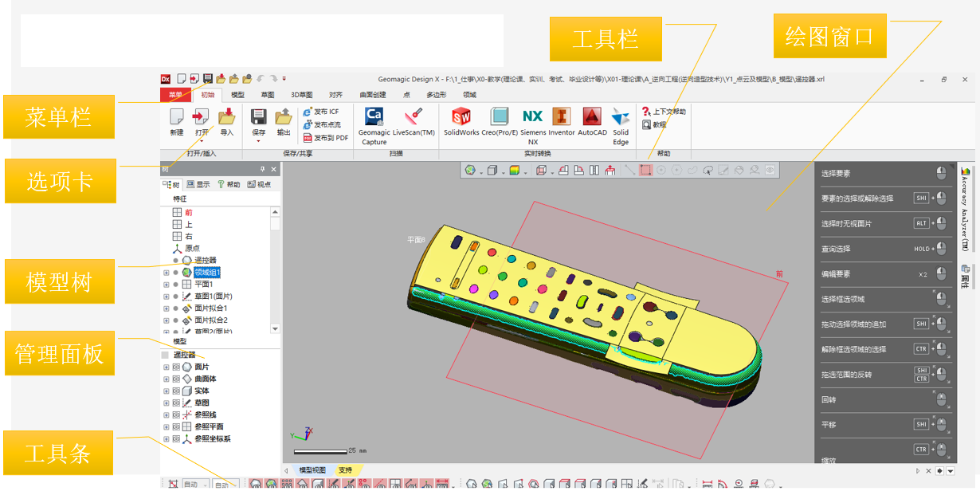Switch to the 曲面创建 ribbon tab

373,95
